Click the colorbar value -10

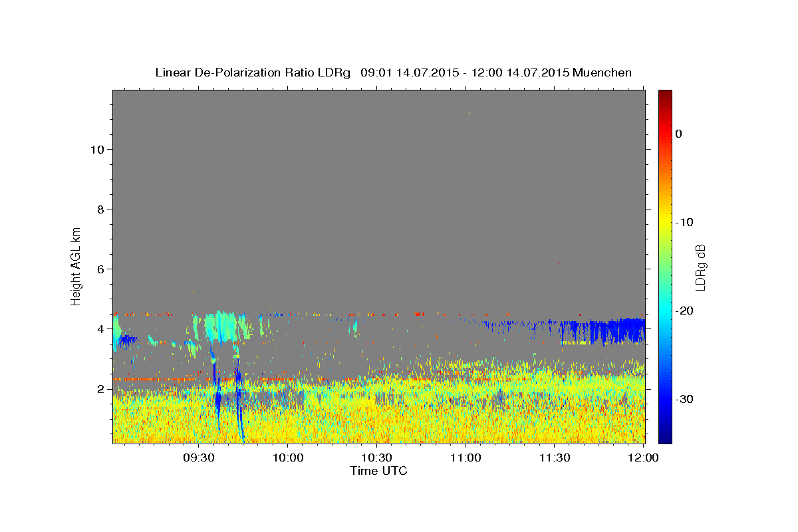[x=685, y=222]
